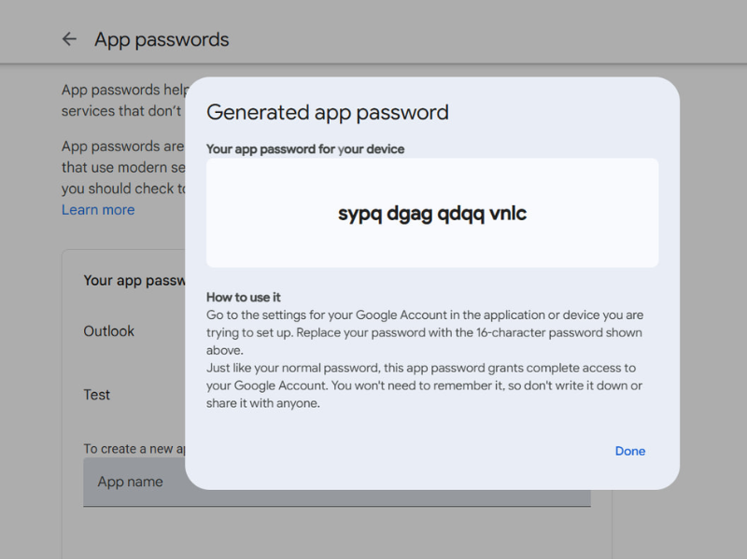Click the back arrow next to App passwords
Image resolution: width=747 pixels, height=560 pixels.
pyautogui.click(x=69, y=39)
